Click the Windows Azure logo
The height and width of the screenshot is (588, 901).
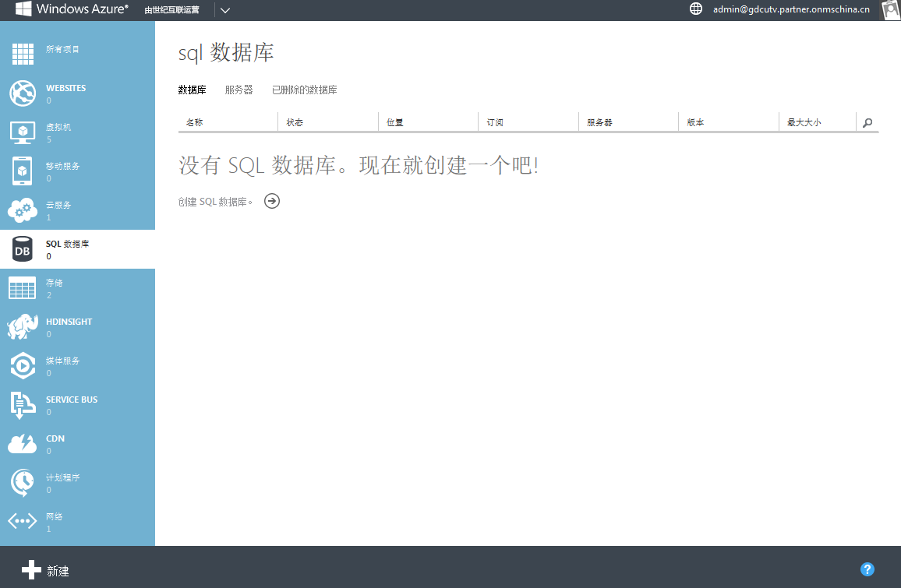[x=71, y=9]
